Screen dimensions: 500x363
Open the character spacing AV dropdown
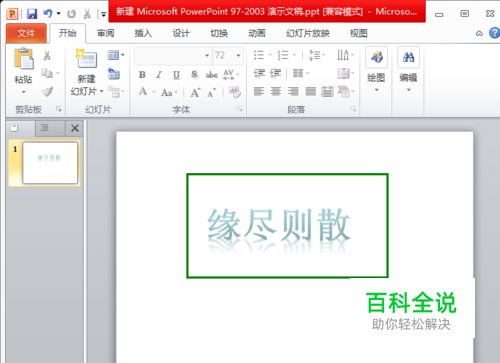pyautogui.click(x=231, y=75)
